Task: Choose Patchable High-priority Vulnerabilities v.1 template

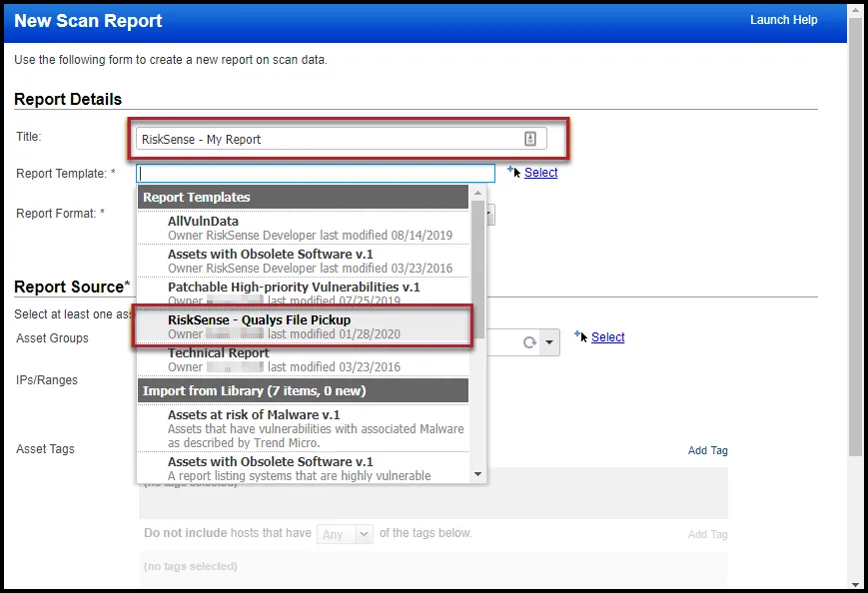Action: (x=303, y=292)
